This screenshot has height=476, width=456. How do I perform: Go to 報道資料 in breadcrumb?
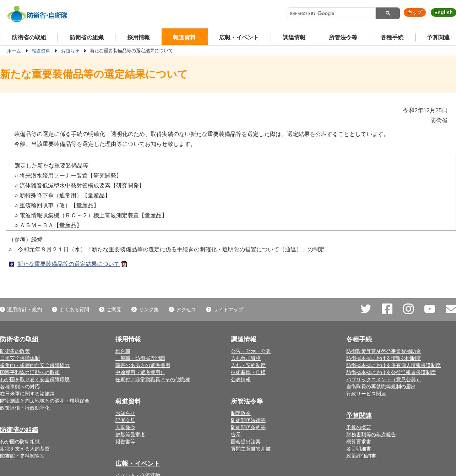tap(41, 51)
